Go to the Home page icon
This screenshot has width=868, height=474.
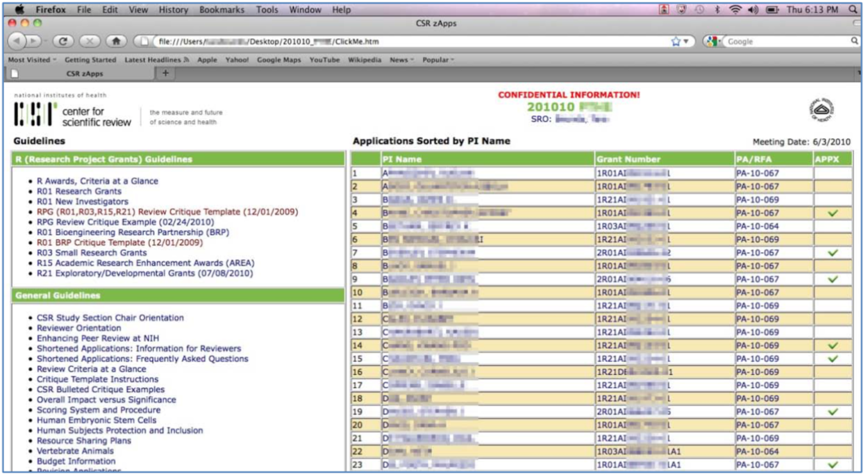click(116, 42)
